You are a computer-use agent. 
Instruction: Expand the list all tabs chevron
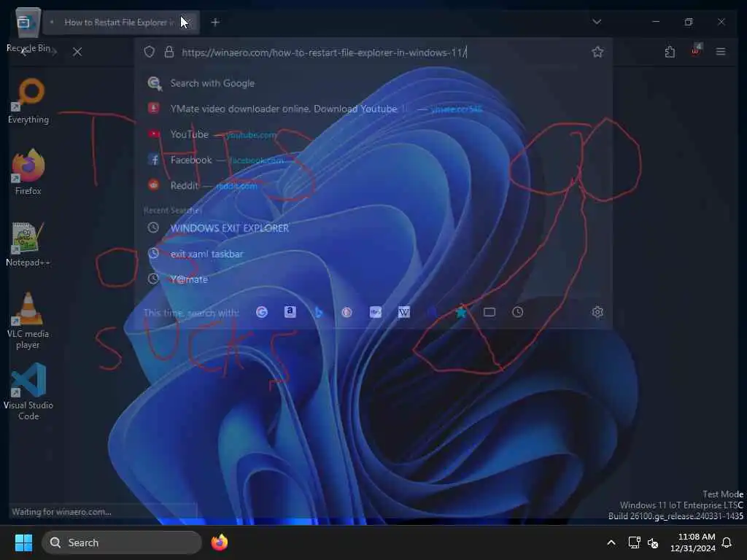click(x=597, y=22)
